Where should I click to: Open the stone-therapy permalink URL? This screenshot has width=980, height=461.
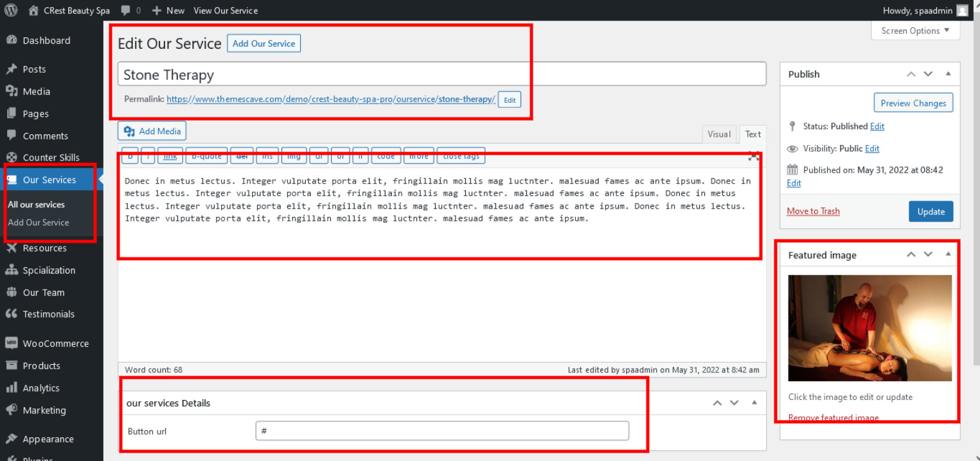(331, 100)
